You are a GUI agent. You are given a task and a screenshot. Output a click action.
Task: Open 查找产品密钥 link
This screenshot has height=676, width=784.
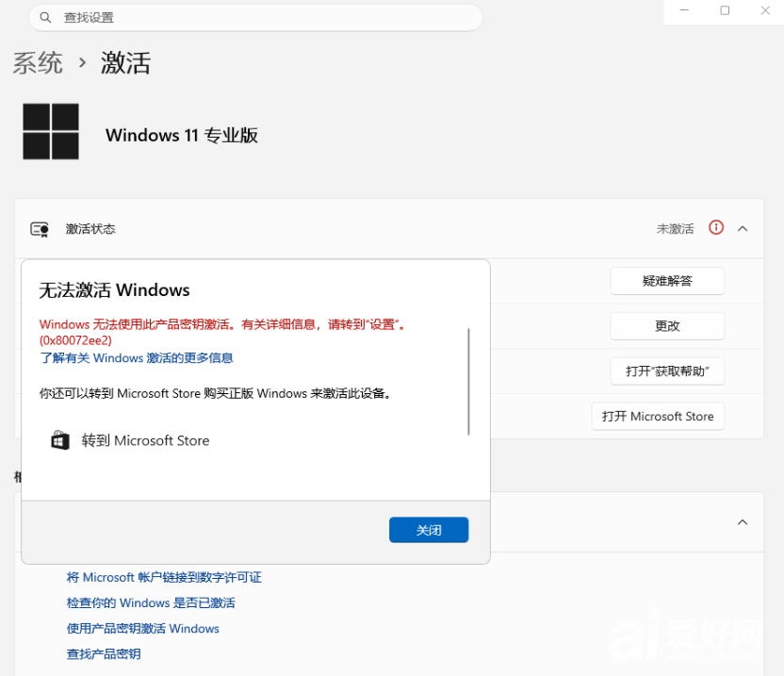[104, 654]
